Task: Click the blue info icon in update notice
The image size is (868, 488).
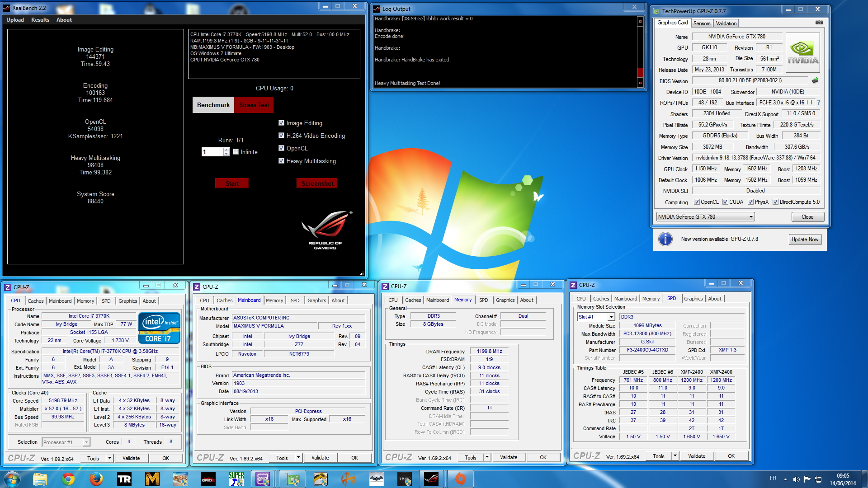Action: pos(665,239)
